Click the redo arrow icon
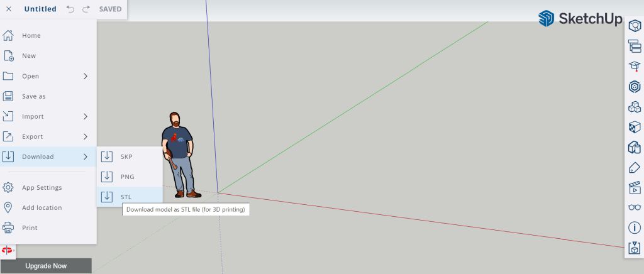The height and width of the screenshot is (274, 644). click(86, 9)
